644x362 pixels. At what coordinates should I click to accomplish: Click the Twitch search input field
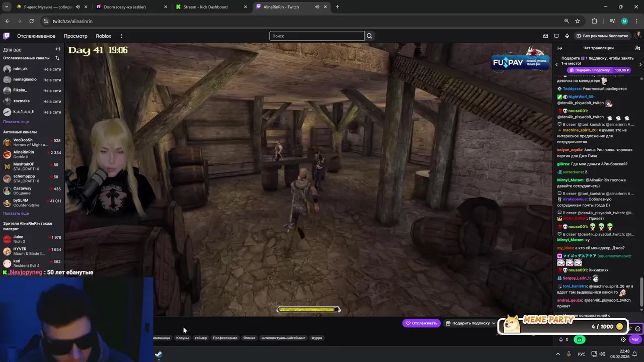(317, 36)
